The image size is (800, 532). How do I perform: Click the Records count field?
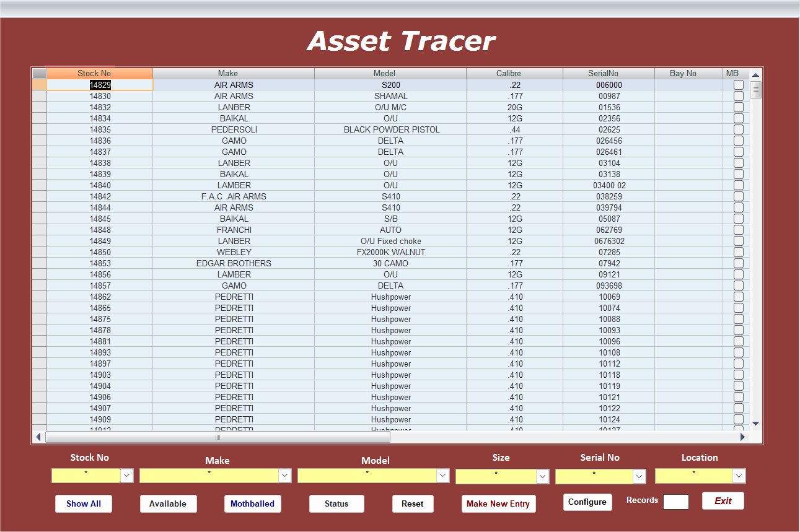pyautogui.click(x=675, y=502)
